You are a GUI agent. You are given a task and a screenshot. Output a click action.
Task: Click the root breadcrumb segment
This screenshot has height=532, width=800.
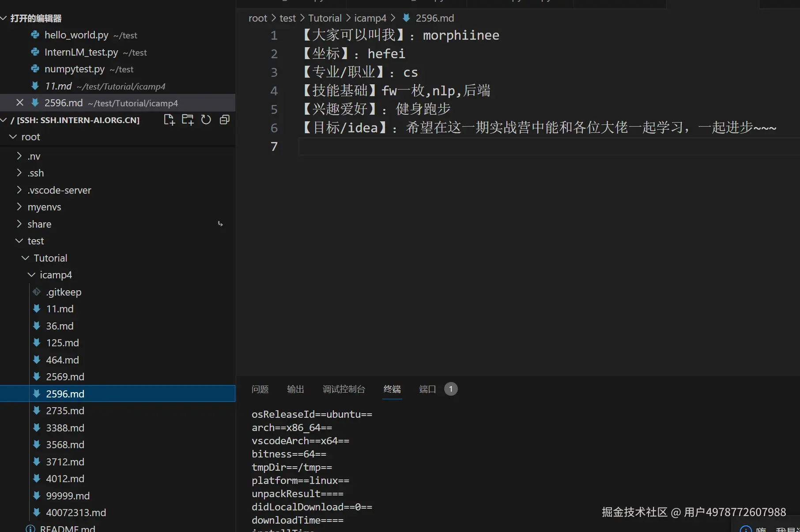pos(258,18)
